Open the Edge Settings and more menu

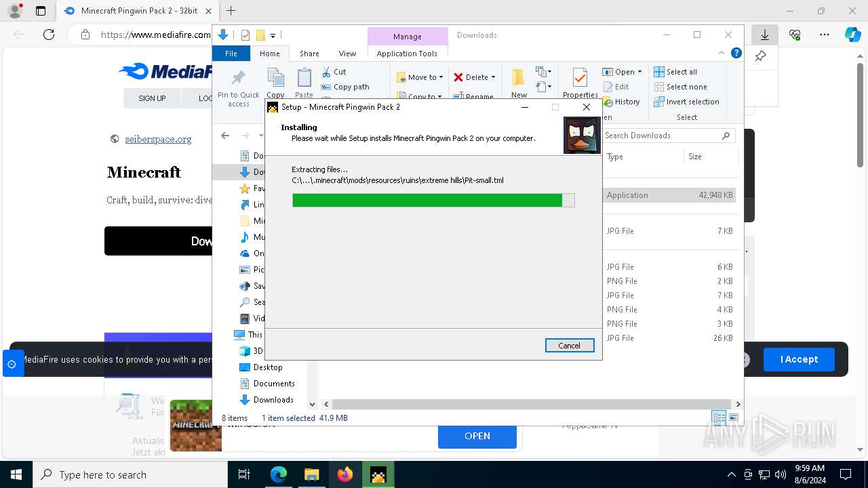(825, 35)
